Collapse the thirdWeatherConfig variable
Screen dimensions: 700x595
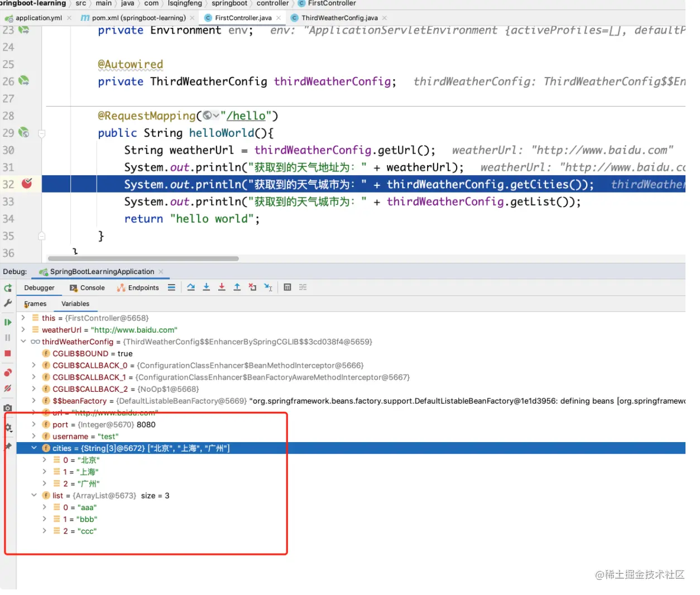23,342
